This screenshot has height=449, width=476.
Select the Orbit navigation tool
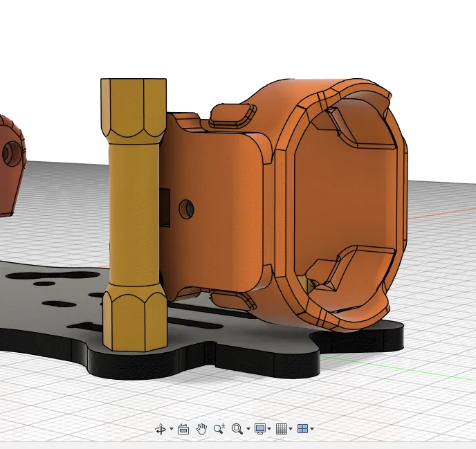[161, 429]
